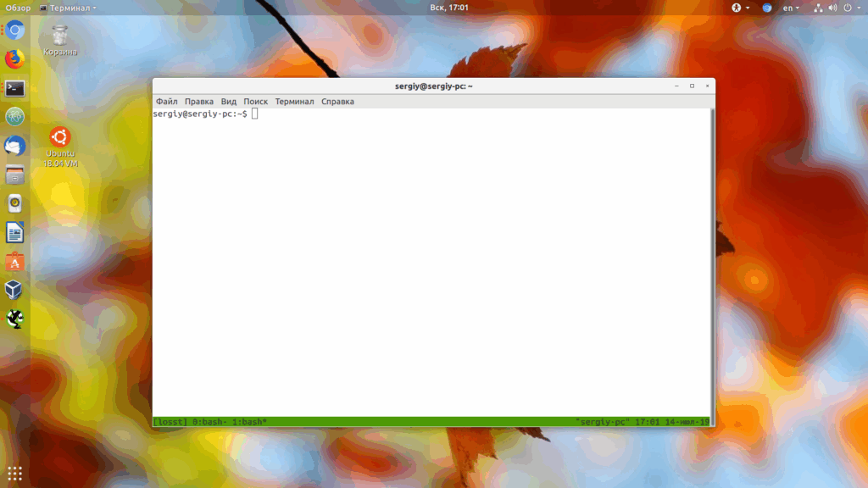Open the en keyboard layout dropdown
Screen dimensions: 868x488
click(791, 8)
